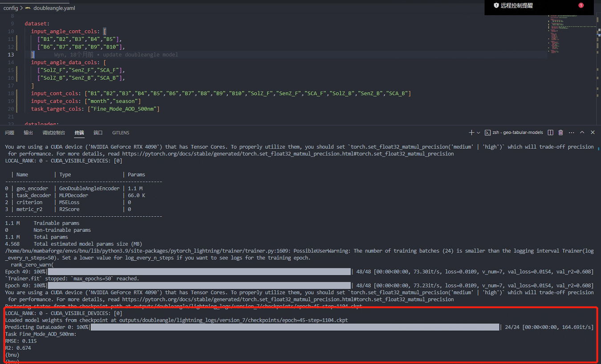Switch to the 问题 panel tab
The width and height of the screenshot is (601, 364).
click(x=9, y=133)
